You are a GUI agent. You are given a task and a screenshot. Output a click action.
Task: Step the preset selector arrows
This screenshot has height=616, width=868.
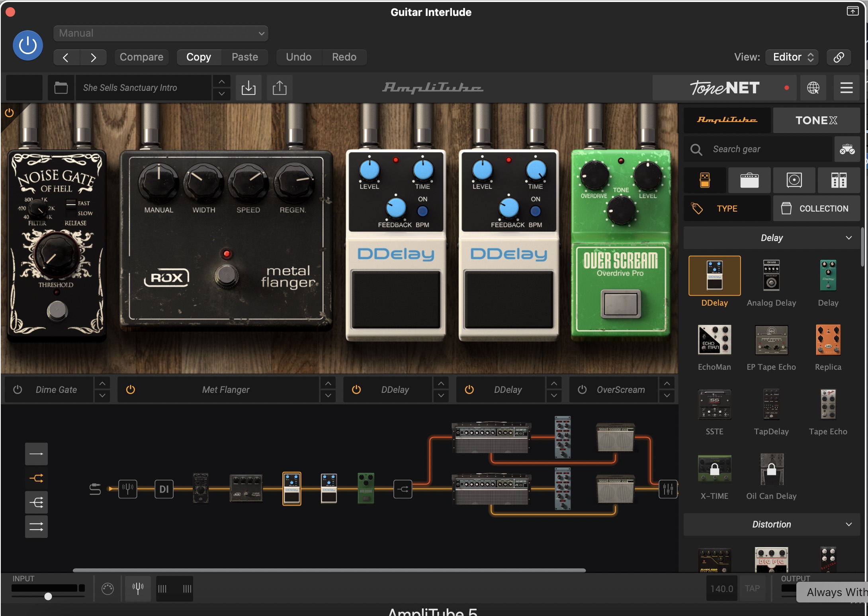[222, 88]
